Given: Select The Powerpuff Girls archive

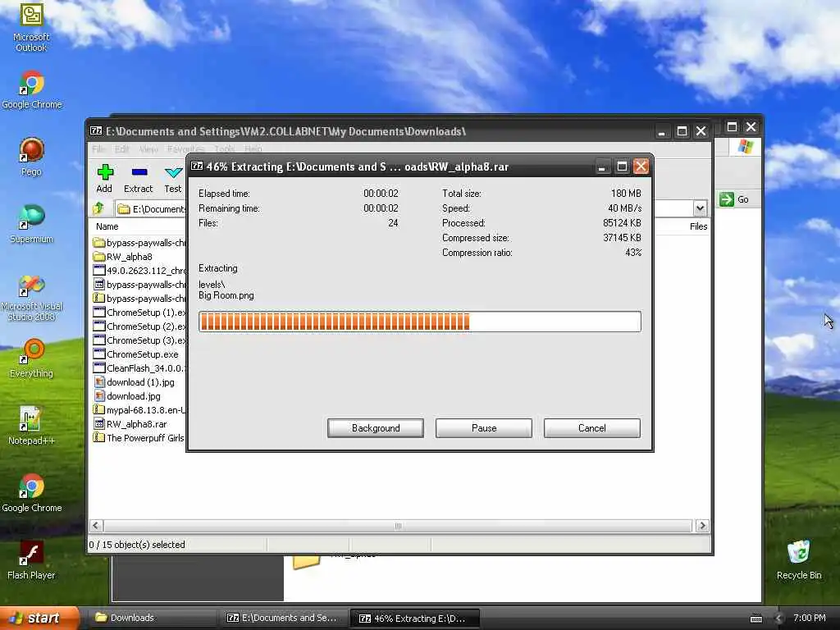Looking at the screenshot, I should 139,438.
